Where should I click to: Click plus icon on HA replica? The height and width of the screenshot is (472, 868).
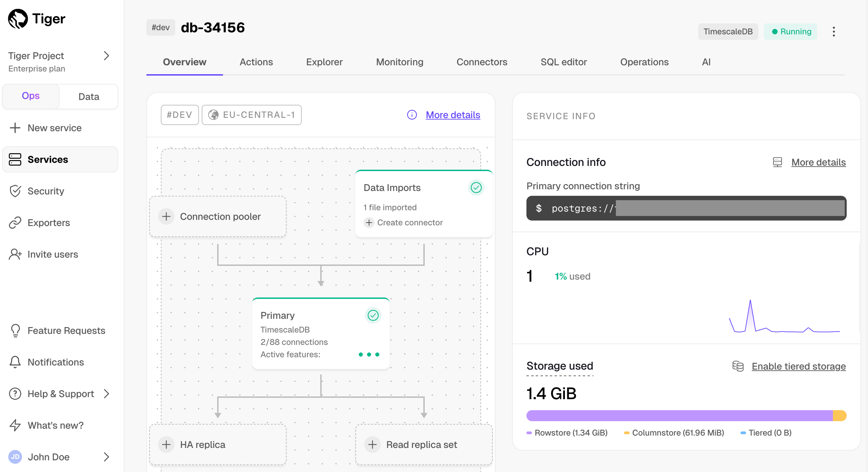tap(166, 445)
